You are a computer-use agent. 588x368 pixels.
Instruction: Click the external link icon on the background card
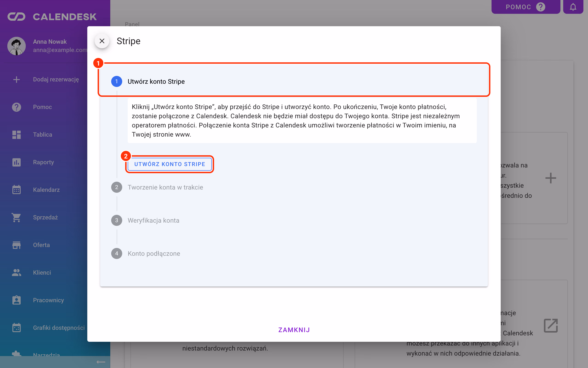(x=551, y=325)
